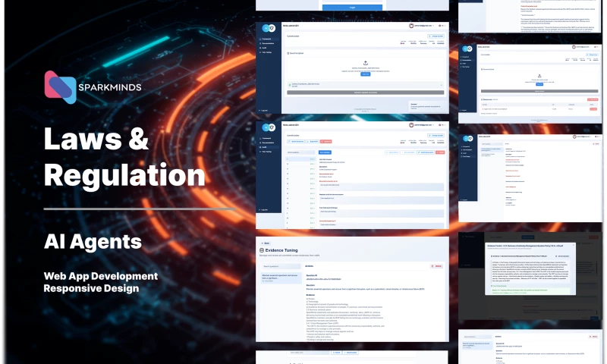Click Back button on Evidence Tuning screen
The image size is (607, 364).
pyautogui.click(x=266, y=243)
